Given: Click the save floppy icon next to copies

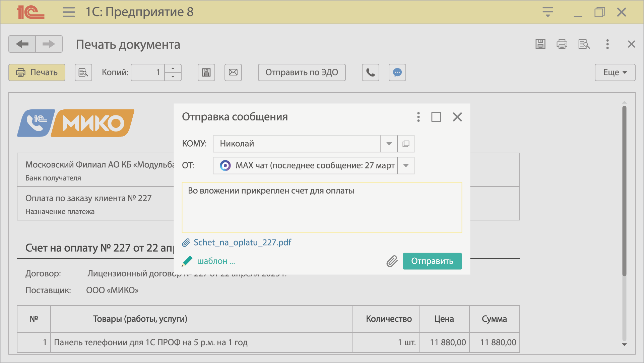Looking at the screenshot, I should 206,72.
